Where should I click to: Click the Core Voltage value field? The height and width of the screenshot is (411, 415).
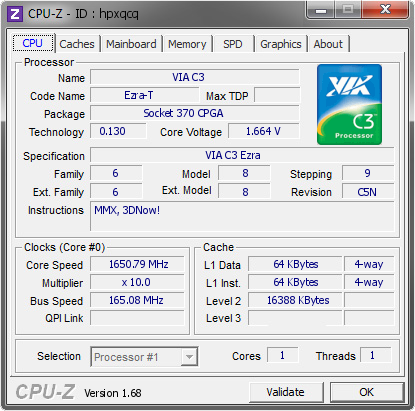pos(264,131)
